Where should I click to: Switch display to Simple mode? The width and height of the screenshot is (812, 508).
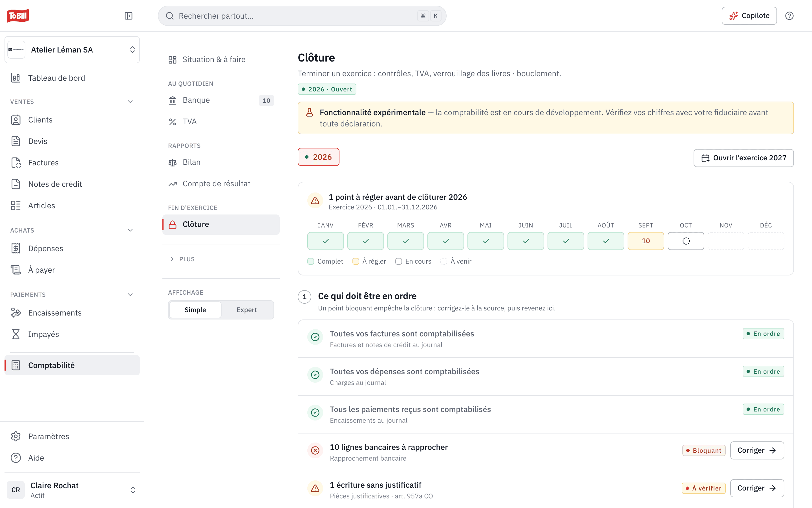pyautogui.click(x=195, y=310)
